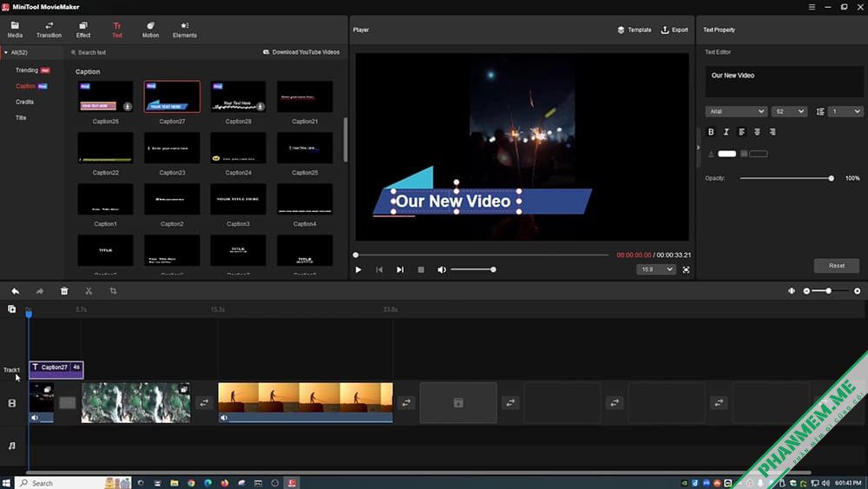Select the Caption26 thumbnail
Screen dimensions: 868x489
[x=105, y=96]
